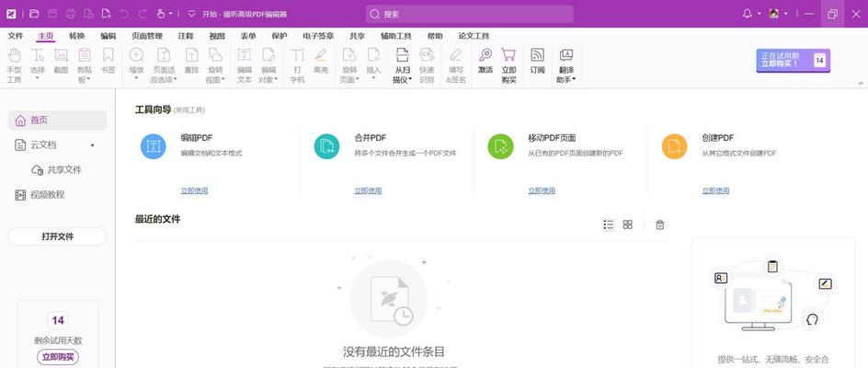Switch to the 页面管理 tab
The width and height of the screenshot is (868, 368).
coord(147,36)
